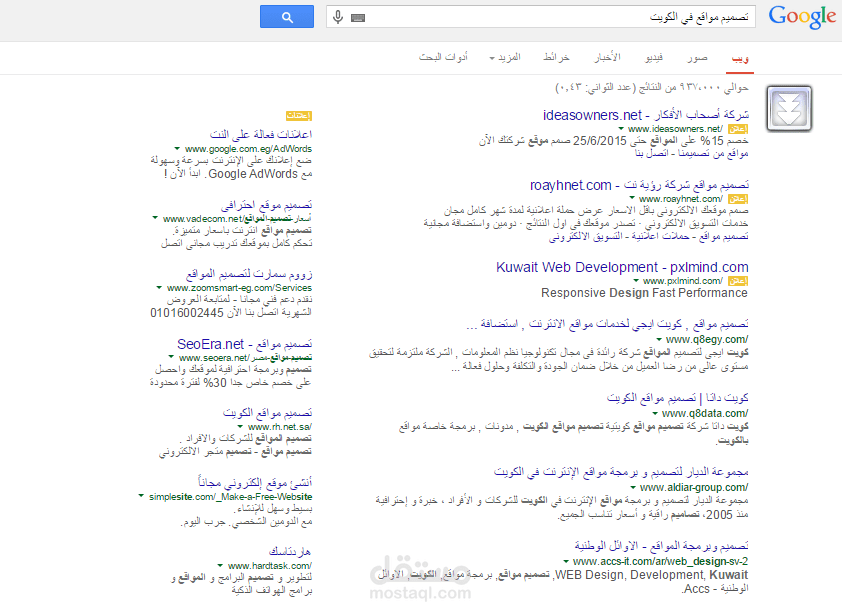This screenshot has width=842, height=614.
Task: Expand arrow beside www.vadecom.net URL
Action: [155, 218]
